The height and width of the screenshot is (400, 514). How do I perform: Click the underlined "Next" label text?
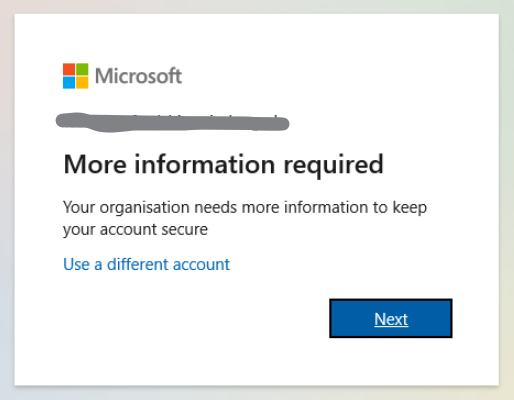click(x=391, y=319)
